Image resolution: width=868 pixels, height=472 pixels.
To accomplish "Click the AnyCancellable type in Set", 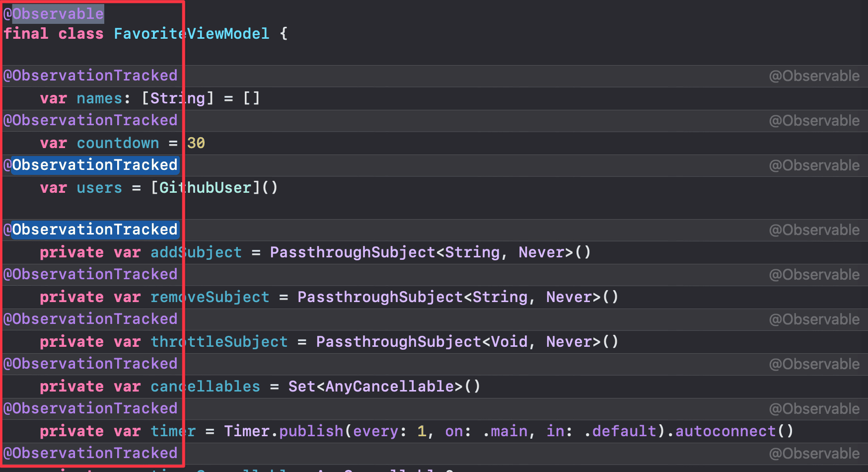I will pyautogui.click(x=389, y=387).
